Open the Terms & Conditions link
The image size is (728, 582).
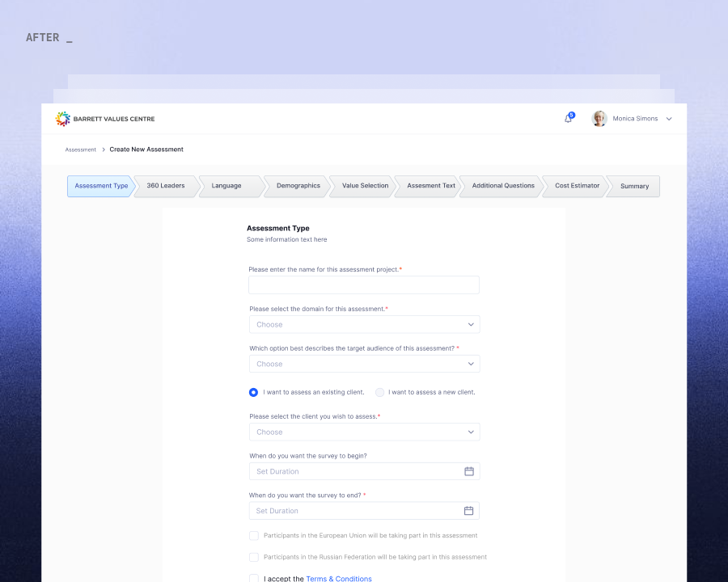pos(339,579)
